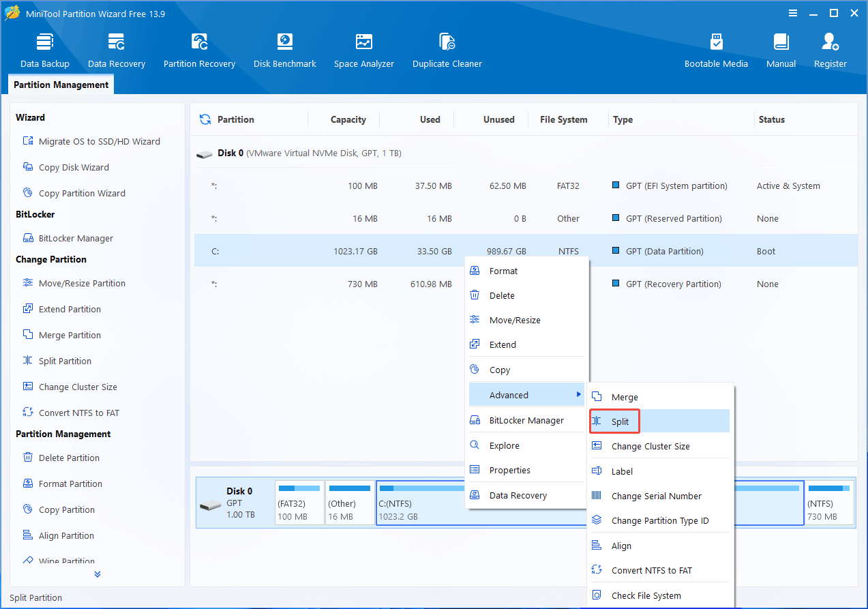868x609 pixels.
Task: Refresh the partition list icon
Action: [x=205, y=119]
